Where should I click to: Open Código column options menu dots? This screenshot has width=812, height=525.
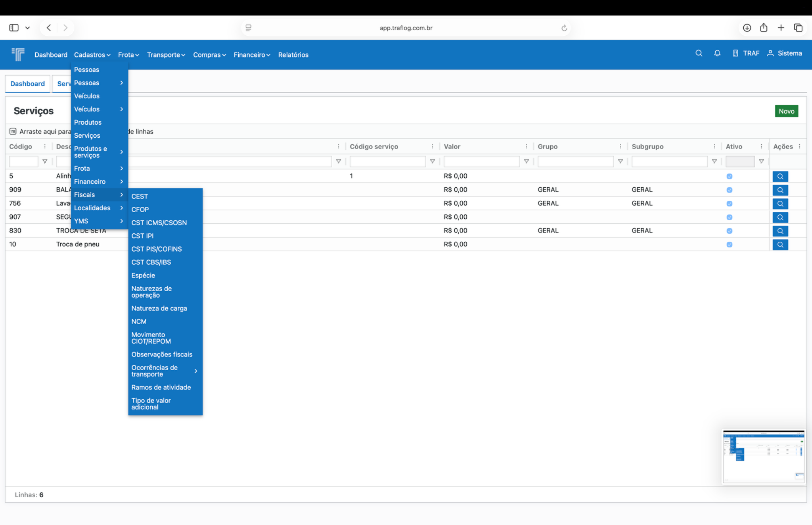45,146
